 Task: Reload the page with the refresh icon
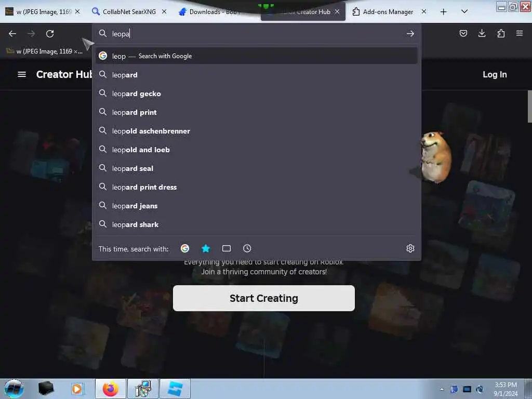click(x=50, y=34)
